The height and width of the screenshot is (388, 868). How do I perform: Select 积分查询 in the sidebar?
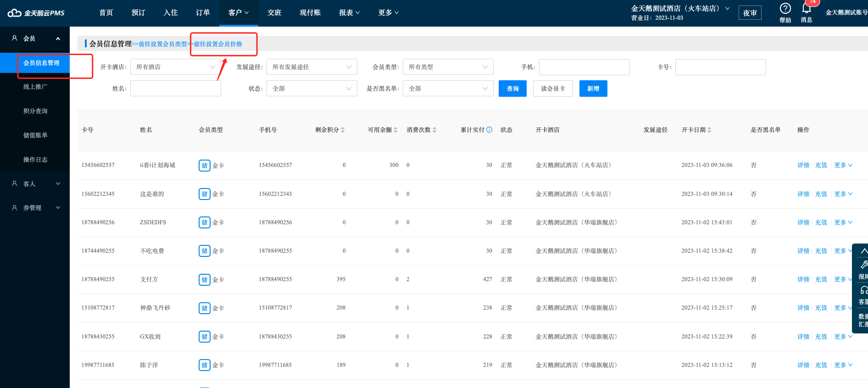tap(35, 111)
